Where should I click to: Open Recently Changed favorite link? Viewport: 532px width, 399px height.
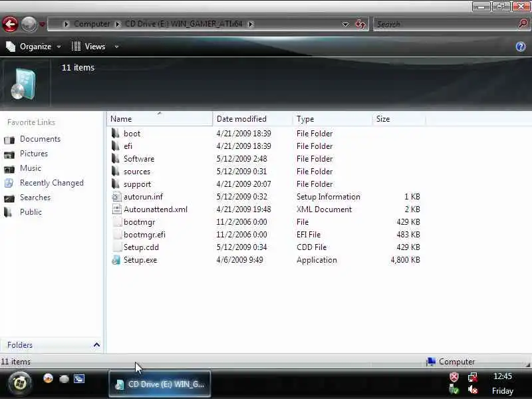[52, 183]
